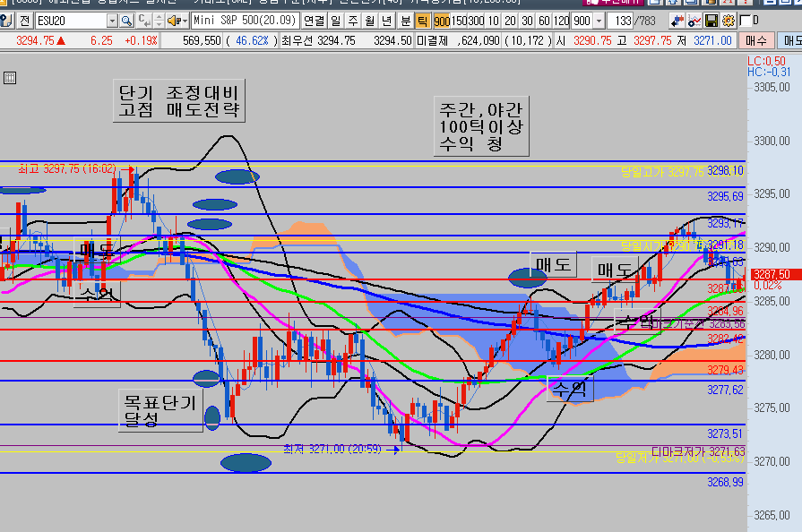Click the 매수 buy button
The height and width of the screenshot is (532, 802).
click(x=756, y=40)
